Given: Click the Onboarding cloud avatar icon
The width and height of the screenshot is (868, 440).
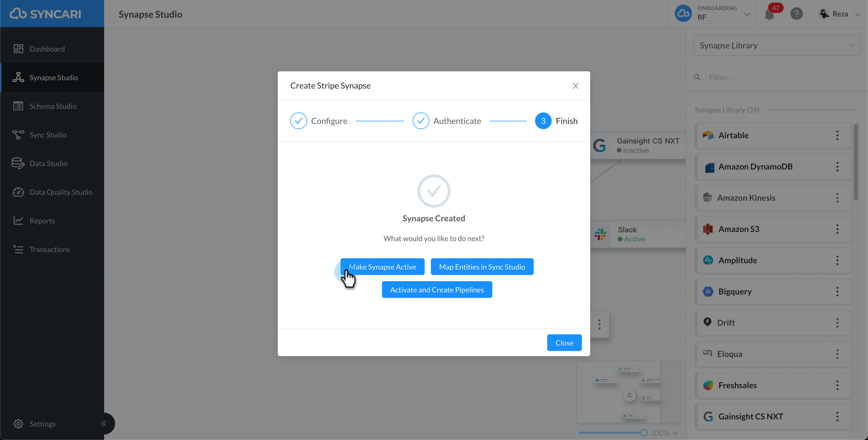Looking at the screenshot, I should click(683, 14).
